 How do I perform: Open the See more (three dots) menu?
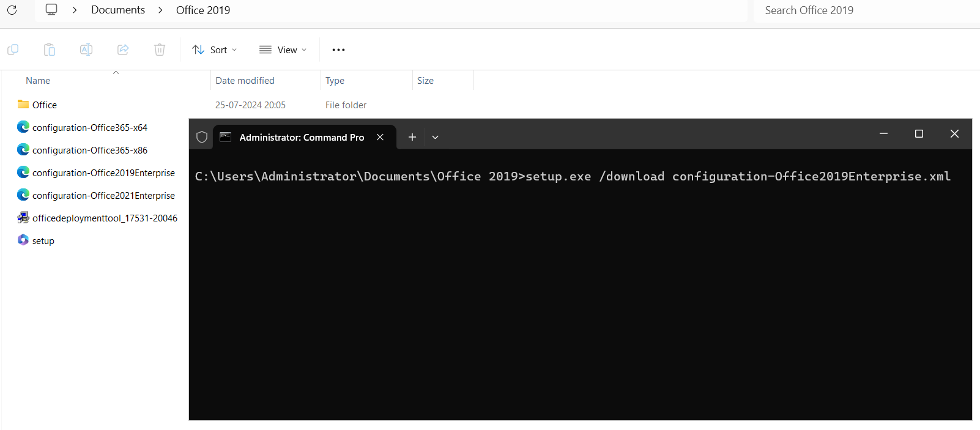338,50
